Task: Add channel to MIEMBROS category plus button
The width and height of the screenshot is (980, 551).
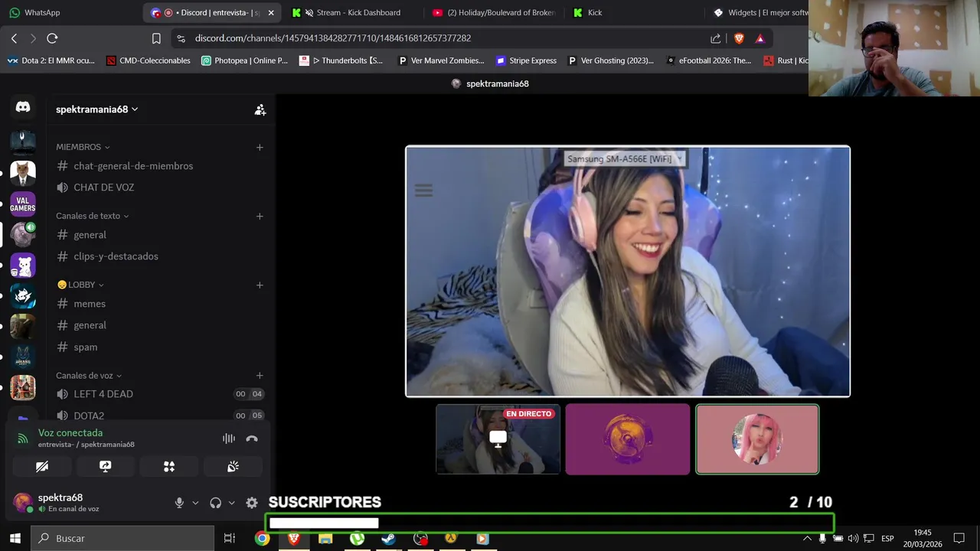Action: (260, 147)
